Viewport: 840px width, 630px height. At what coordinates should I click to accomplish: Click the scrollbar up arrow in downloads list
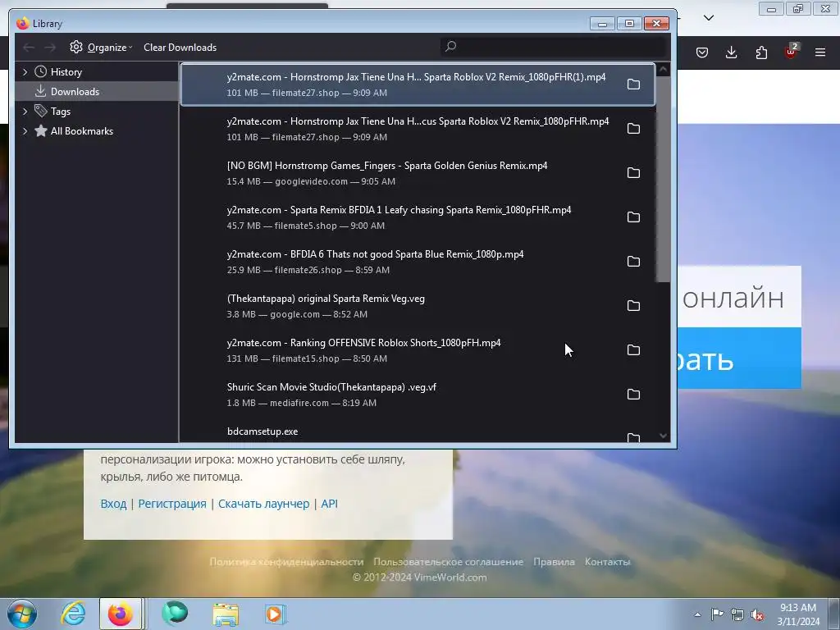663,69
